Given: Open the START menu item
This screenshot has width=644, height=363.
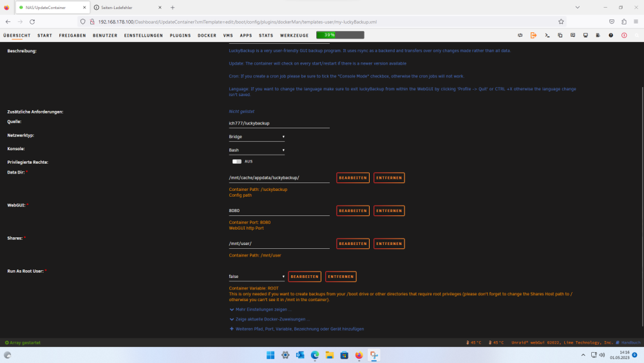Looking at the screenshot, I should click(45, 35).
